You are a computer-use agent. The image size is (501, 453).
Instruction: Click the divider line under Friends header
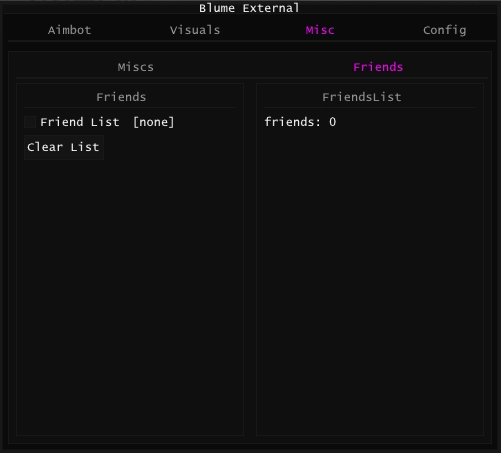pos(130,108)
